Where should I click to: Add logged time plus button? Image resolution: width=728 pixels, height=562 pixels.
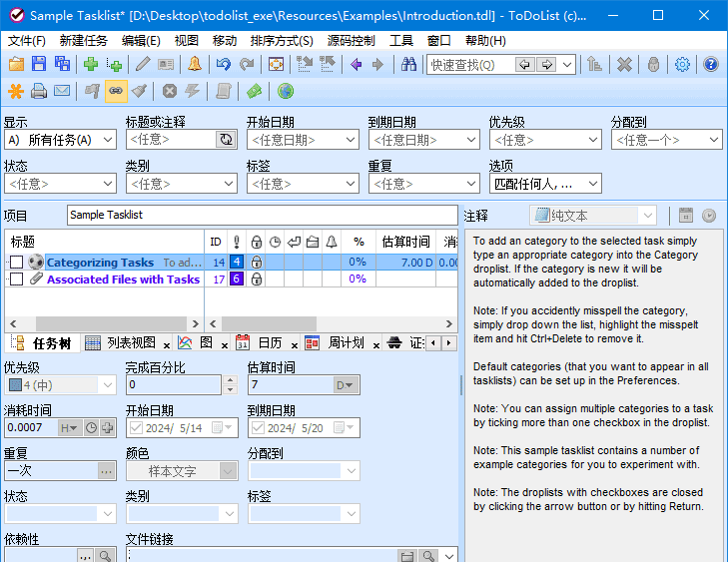pos(107,427)
